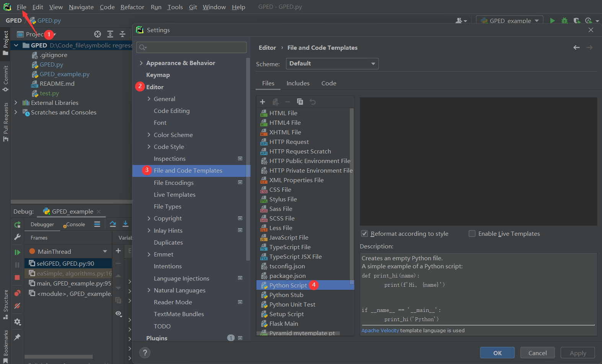Click the show watches eye icon
Viewport: 602px width, 364px height.
[x=119, y=313]
